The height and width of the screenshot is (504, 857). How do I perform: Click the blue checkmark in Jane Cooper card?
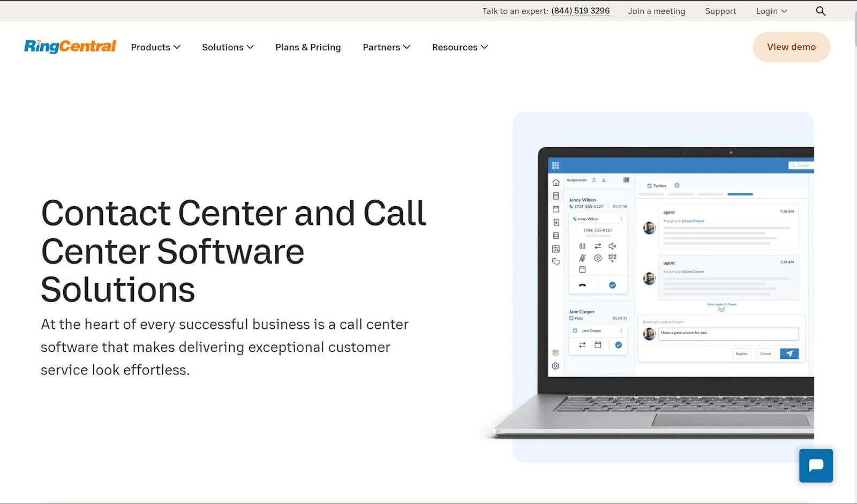click(619, 345)
